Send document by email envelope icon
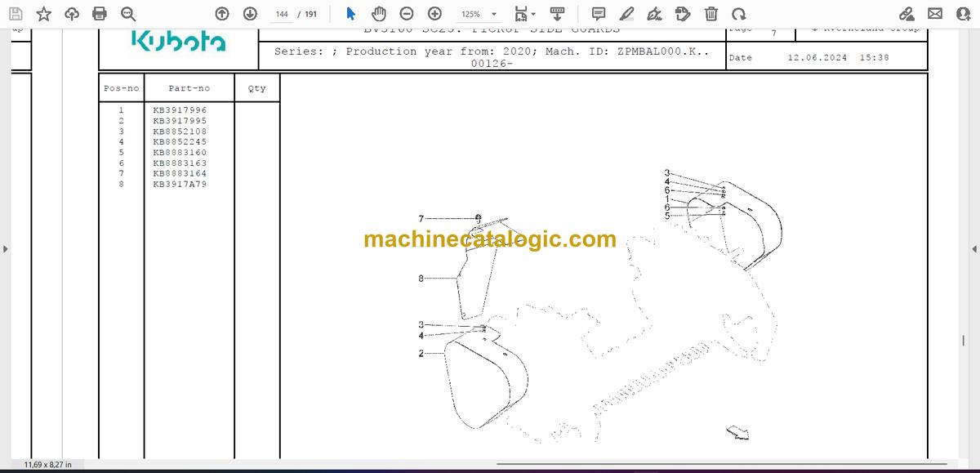Viewport: 980px width, 473px height. point(935,14)
